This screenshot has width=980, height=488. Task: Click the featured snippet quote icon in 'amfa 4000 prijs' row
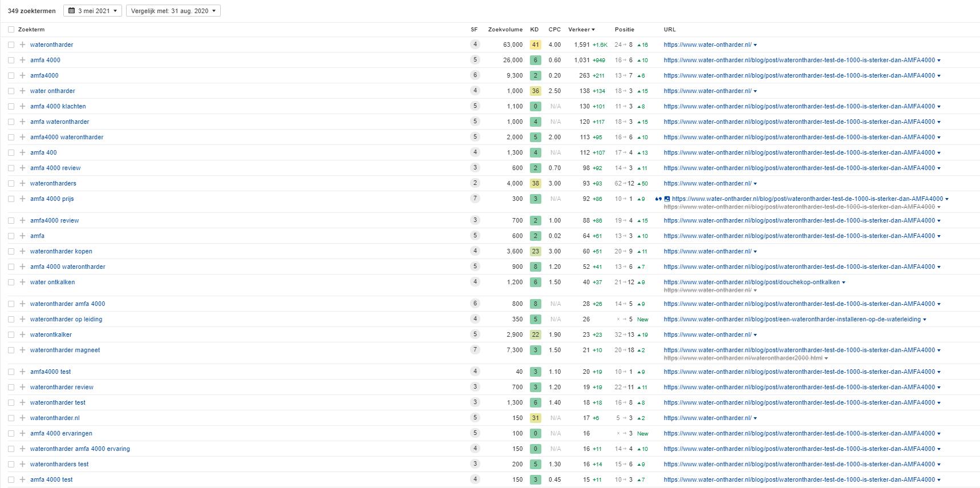658,199
